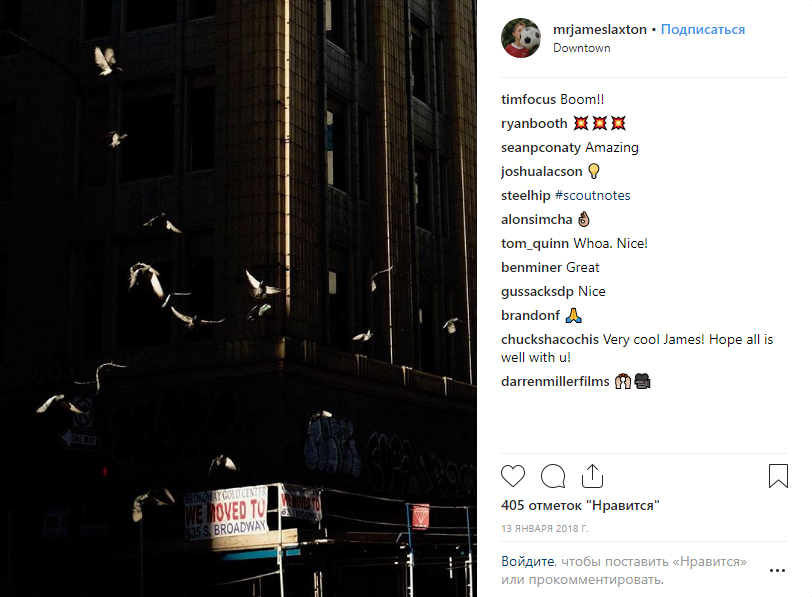
Task: Open the post date 13 января 2018
Action: (545, 529)
